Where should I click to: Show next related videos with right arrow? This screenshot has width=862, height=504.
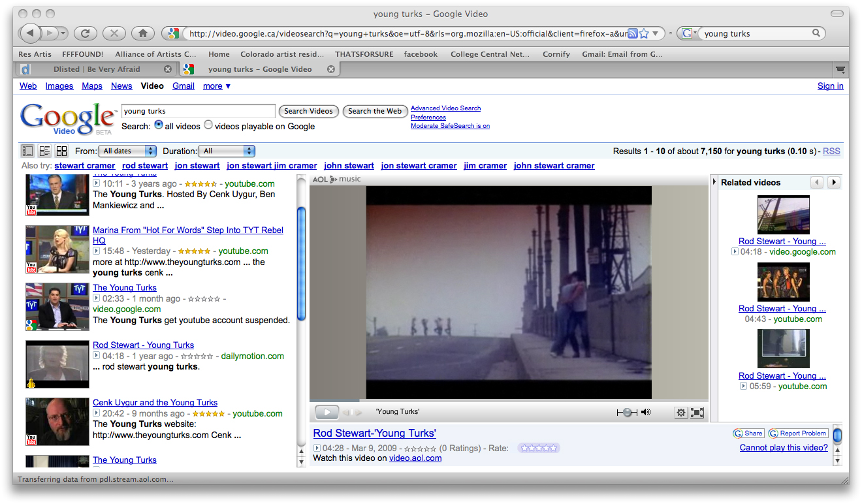point(833,182)
